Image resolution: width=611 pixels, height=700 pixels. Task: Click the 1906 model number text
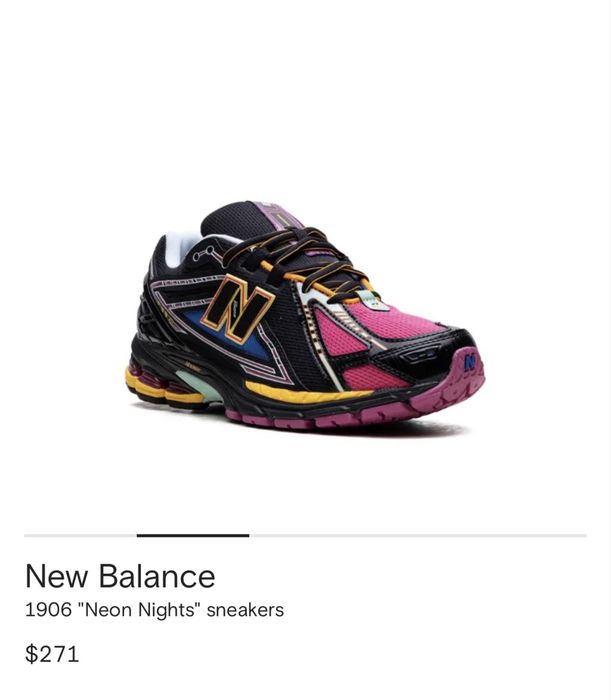click(x=48, y=610)
